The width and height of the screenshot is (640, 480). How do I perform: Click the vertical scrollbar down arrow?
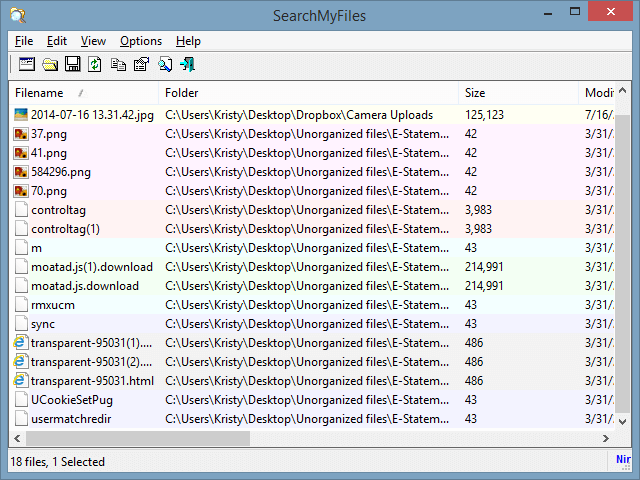click(622, 422)
